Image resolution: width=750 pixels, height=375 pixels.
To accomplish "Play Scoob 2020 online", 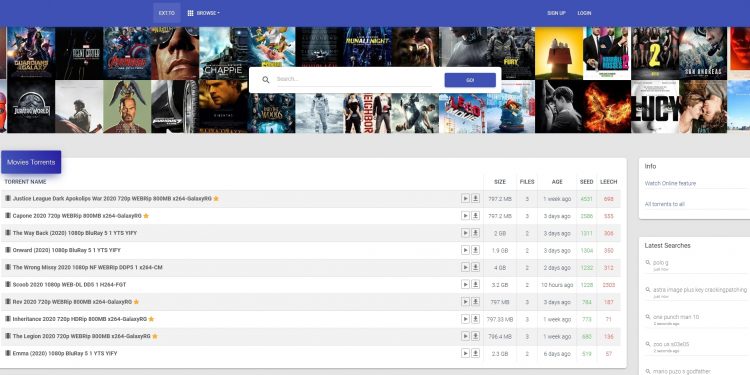I will tap(465, 285).
